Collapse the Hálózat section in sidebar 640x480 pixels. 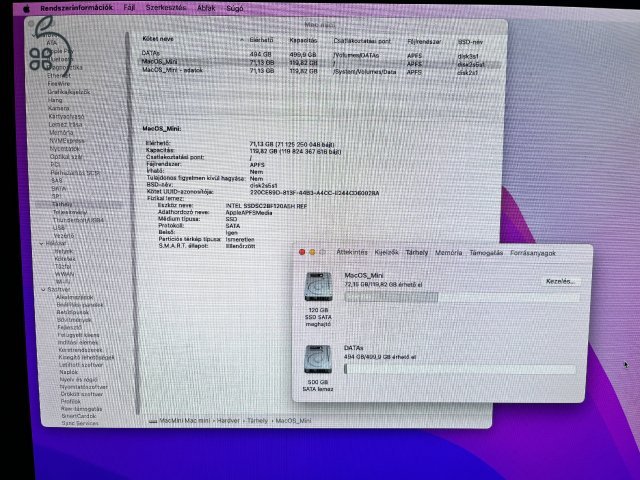pyautogui.click(x=41, y=243)
